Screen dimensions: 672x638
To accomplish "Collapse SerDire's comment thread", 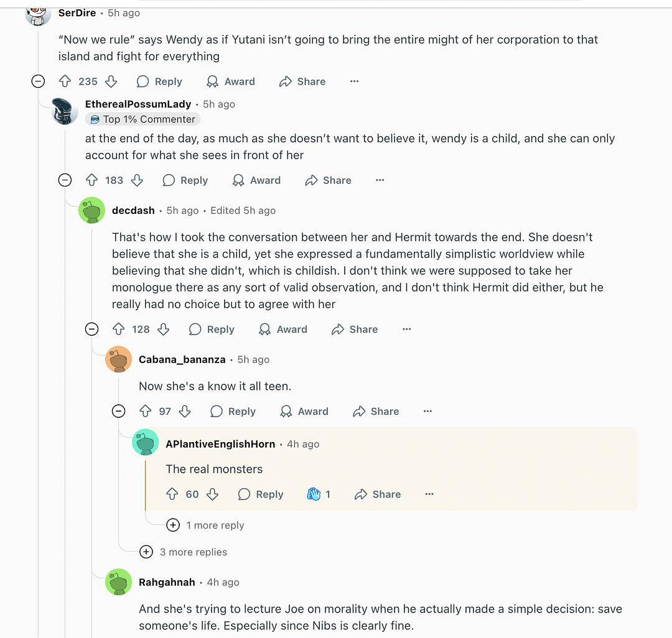I will click(38, 81).
